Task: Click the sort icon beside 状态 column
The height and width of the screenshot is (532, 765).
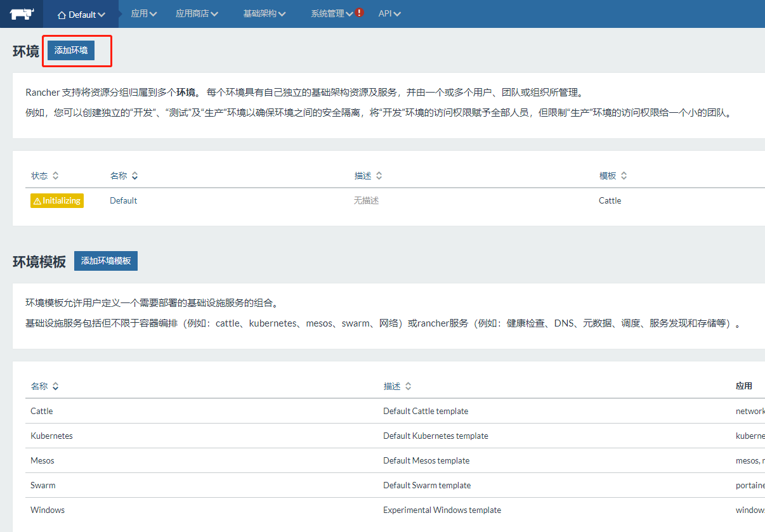Action: click(55, 176)
